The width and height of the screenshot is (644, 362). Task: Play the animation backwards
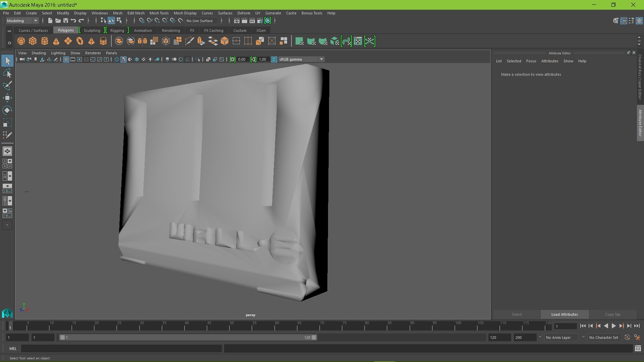pos(606,326)
